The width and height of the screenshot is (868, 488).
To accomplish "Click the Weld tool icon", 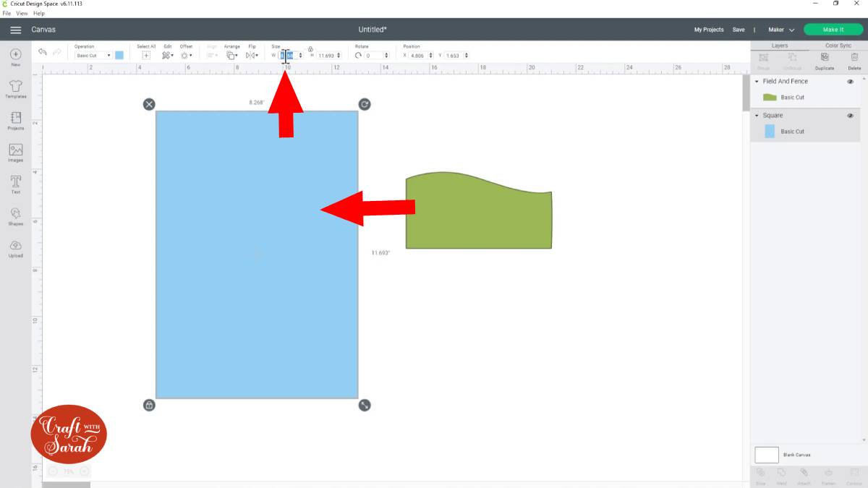I will point(782,473).
